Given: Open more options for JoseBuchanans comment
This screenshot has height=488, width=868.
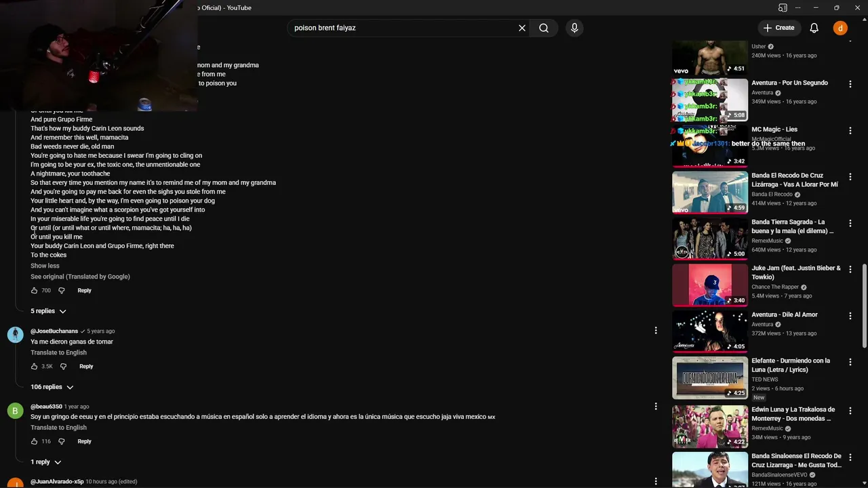Looking at the screenshot, I should [656, 331].
